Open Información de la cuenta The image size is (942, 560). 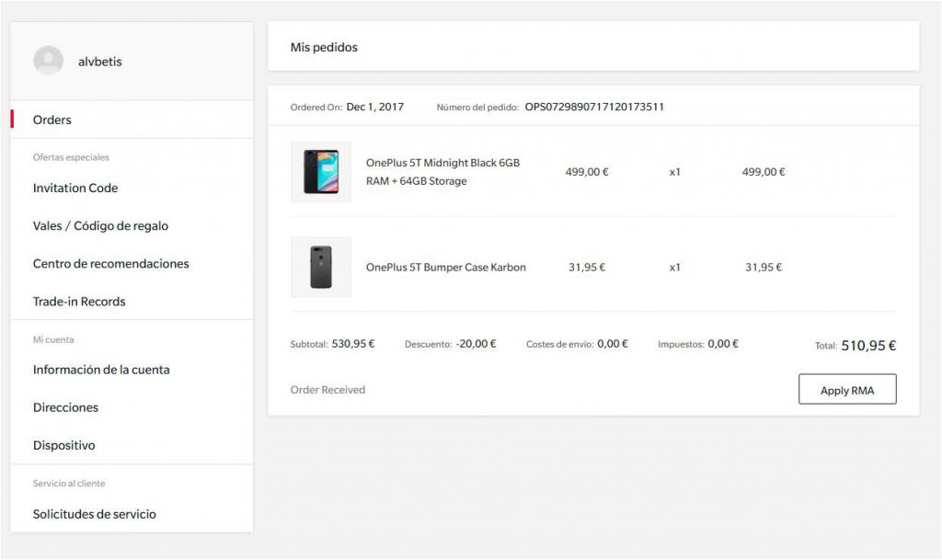click(101, 370)
